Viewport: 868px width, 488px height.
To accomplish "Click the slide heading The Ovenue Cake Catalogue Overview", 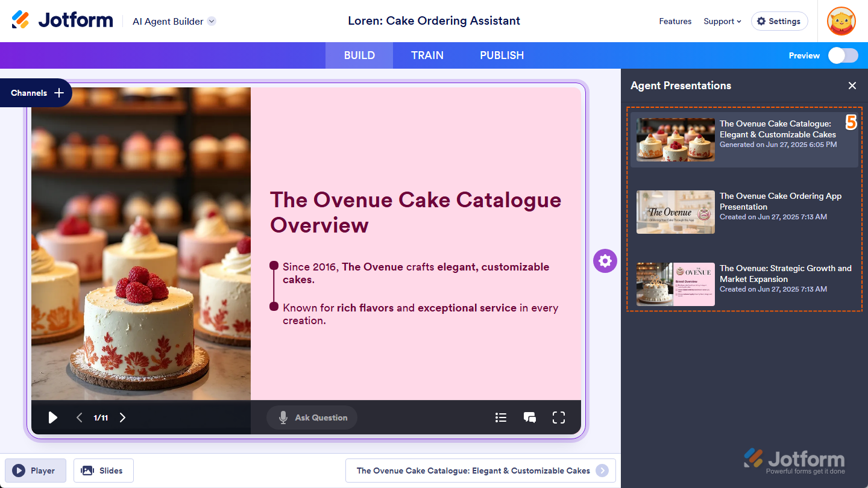I will coord(415,212).
